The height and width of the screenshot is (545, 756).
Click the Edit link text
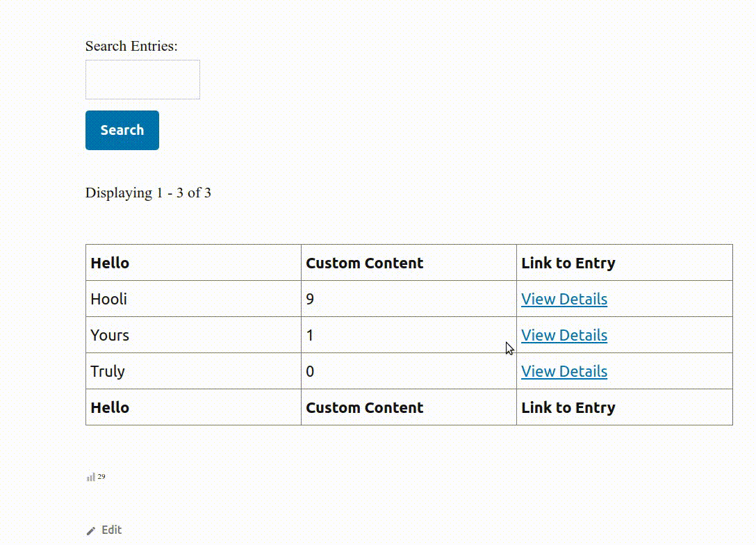(x=112, y=530)
